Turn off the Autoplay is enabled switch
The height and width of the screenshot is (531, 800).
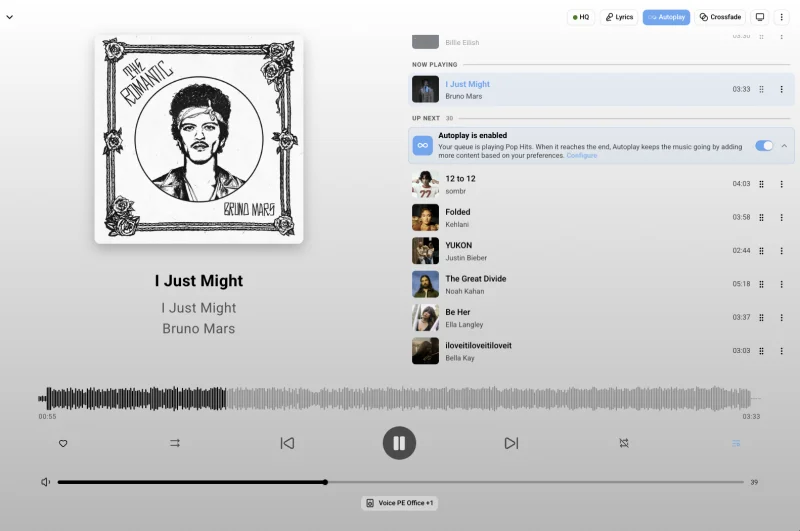click(764, 146)
